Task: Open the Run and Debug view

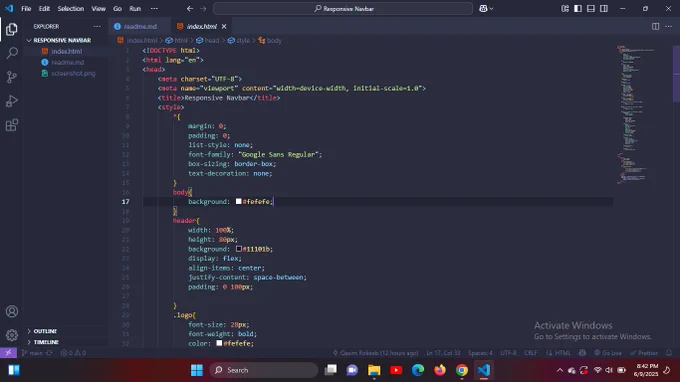Action: coord(12,101)
